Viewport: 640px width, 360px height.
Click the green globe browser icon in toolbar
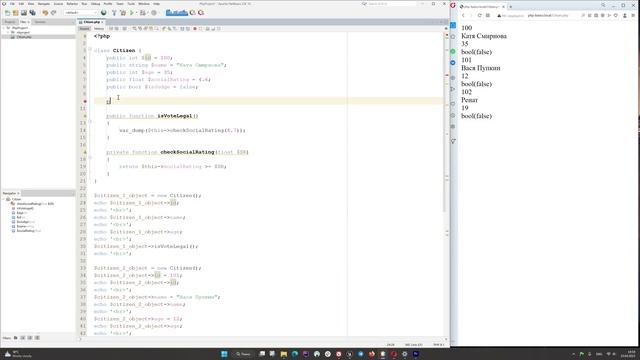coord(104,13)
